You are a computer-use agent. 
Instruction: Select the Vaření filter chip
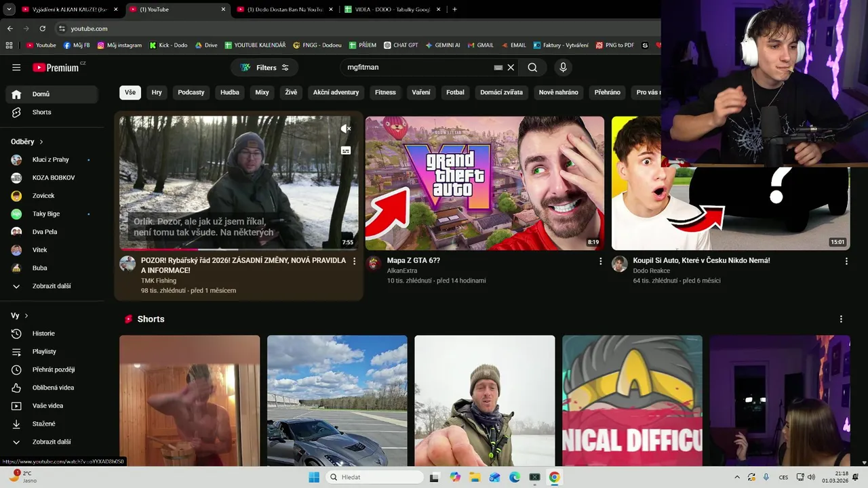421,92
